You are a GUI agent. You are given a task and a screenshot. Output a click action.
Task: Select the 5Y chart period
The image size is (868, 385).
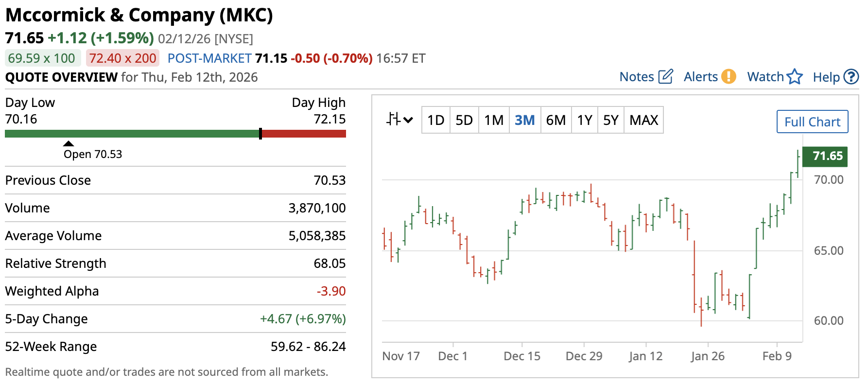tap(610, 120)
